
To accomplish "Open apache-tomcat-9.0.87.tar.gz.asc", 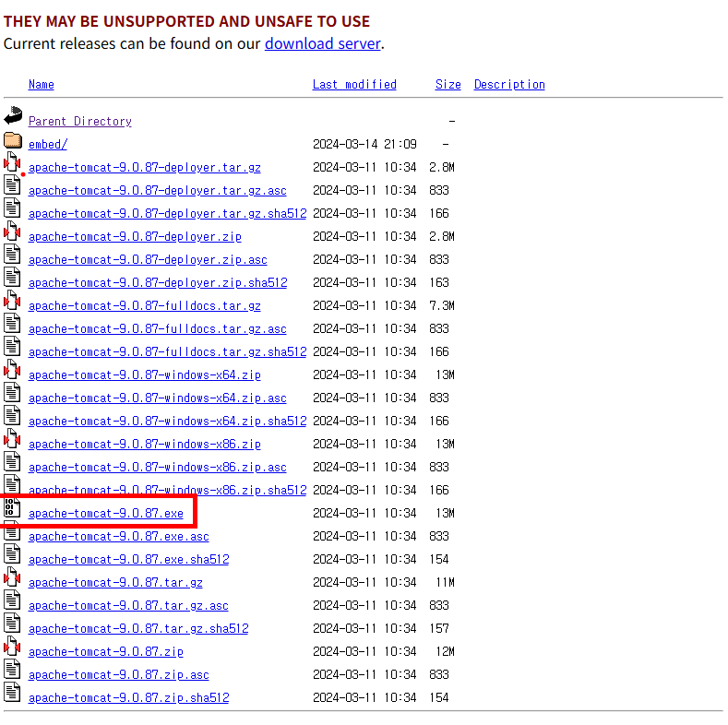I will (x=128, y=606).
